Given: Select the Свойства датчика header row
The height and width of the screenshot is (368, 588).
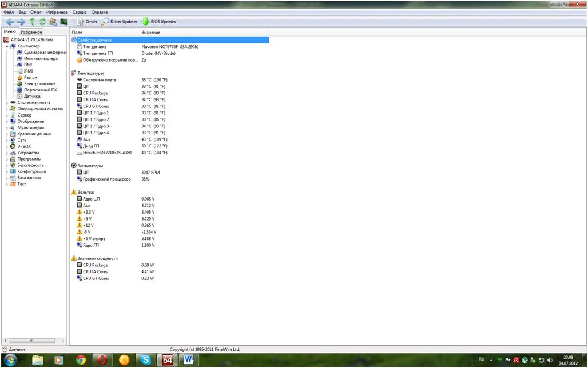Looking at the screenshot, I should point(170,40).
